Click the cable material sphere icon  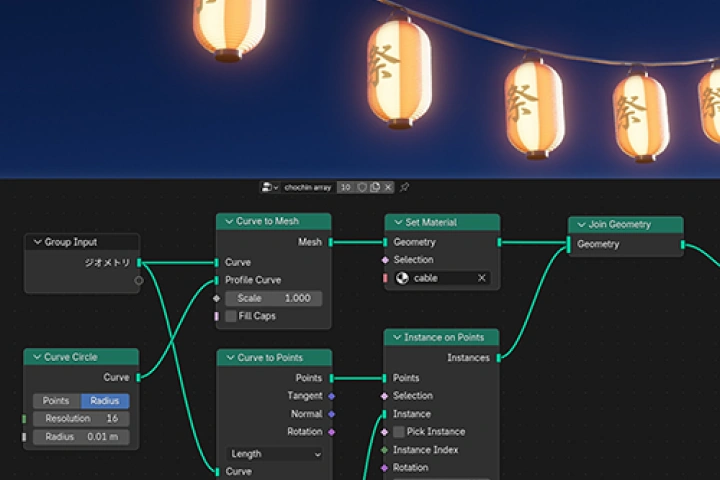[402, 278]
